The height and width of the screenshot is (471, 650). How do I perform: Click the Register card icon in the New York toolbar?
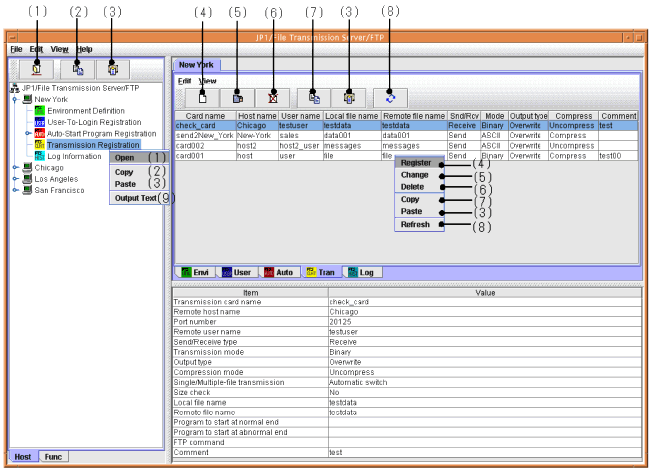click(202, 98)
